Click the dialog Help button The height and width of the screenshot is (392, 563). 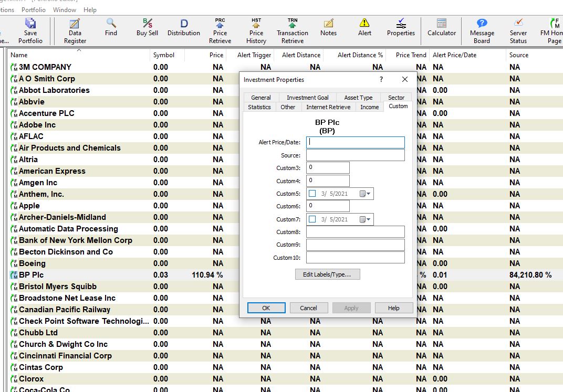393,308
